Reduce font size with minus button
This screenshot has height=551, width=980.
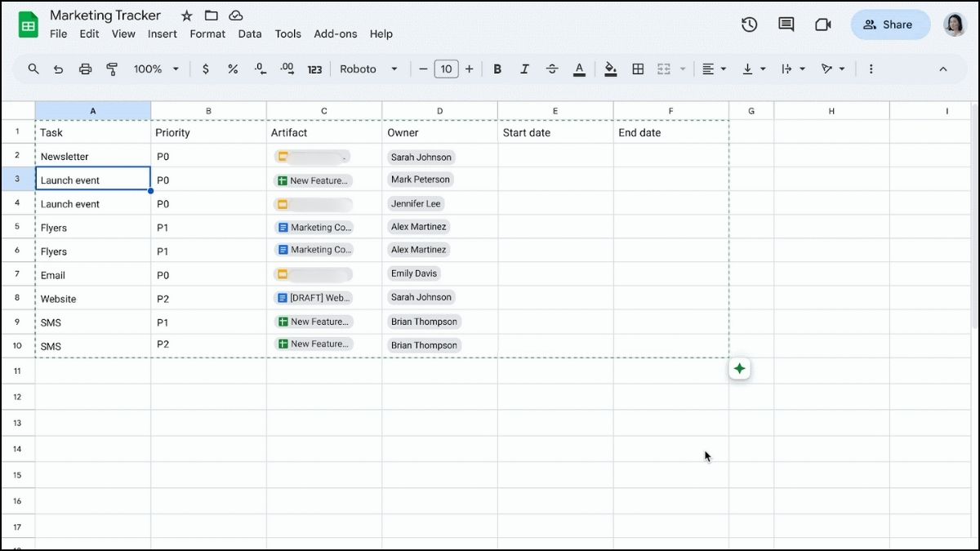tap(423, 69)
